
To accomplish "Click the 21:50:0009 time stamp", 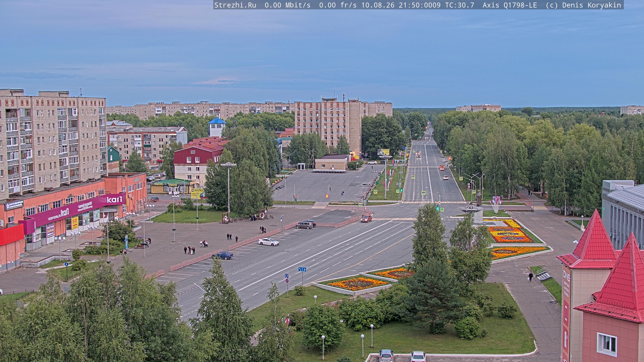I will [x=419, y=5].
